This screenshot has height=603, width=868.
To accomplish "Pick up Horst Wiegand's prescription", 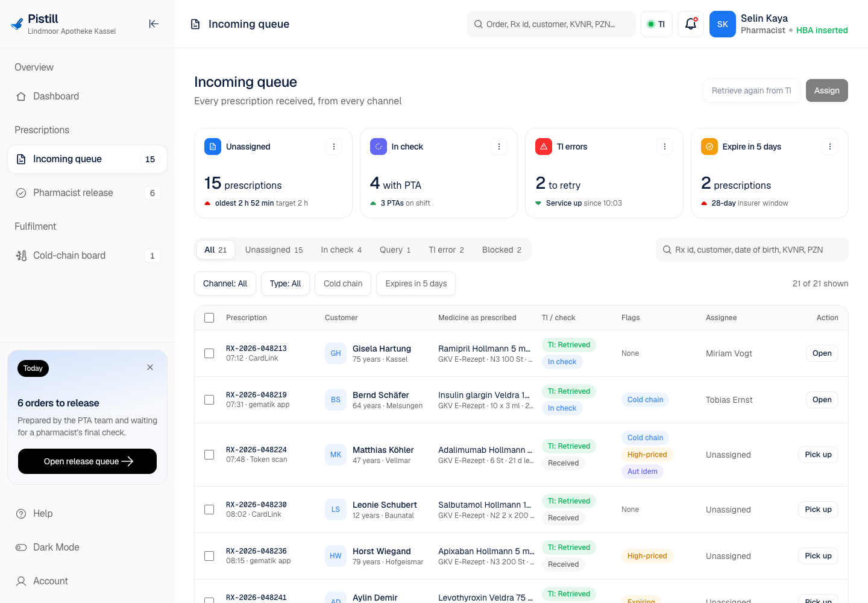I will tap(818, 556).
